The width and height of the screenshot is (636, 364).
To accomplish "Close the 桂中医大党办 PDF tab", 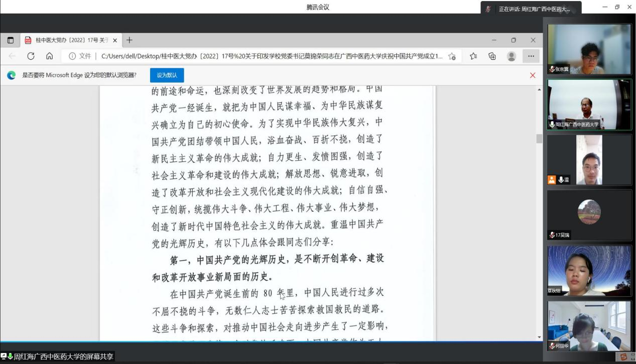I will 115,40.
